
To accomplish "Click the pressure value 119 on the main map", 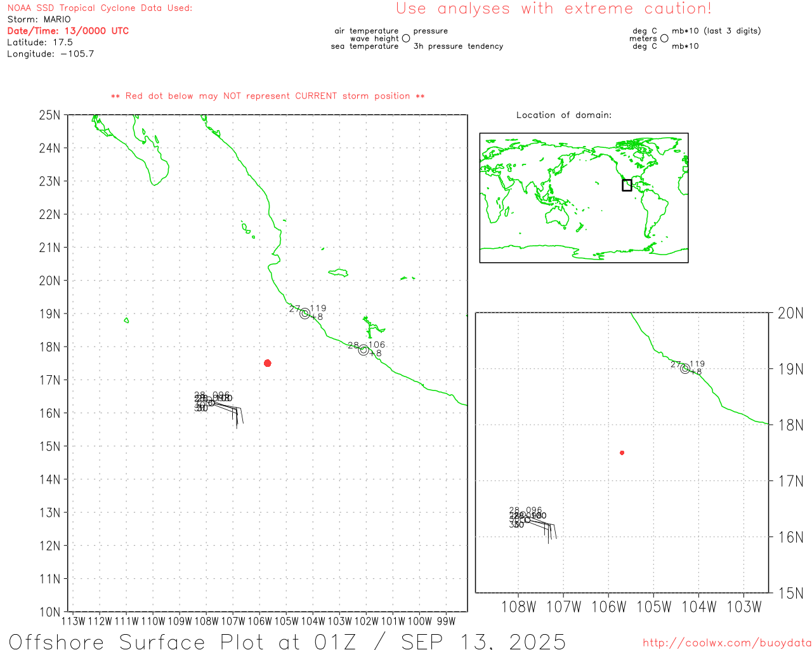I will (x=318, y=308).
